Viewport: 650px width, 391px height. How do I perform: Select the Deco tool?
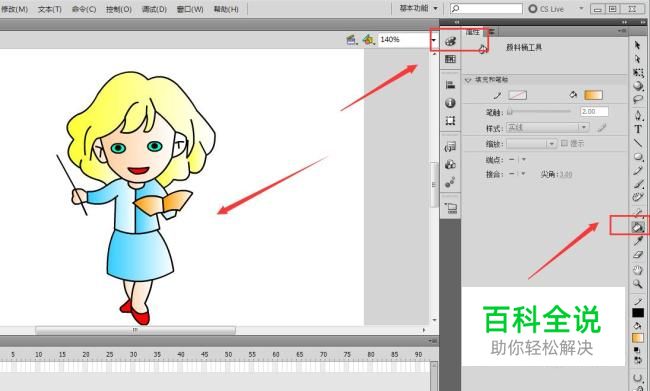click(x=638, y=197)
